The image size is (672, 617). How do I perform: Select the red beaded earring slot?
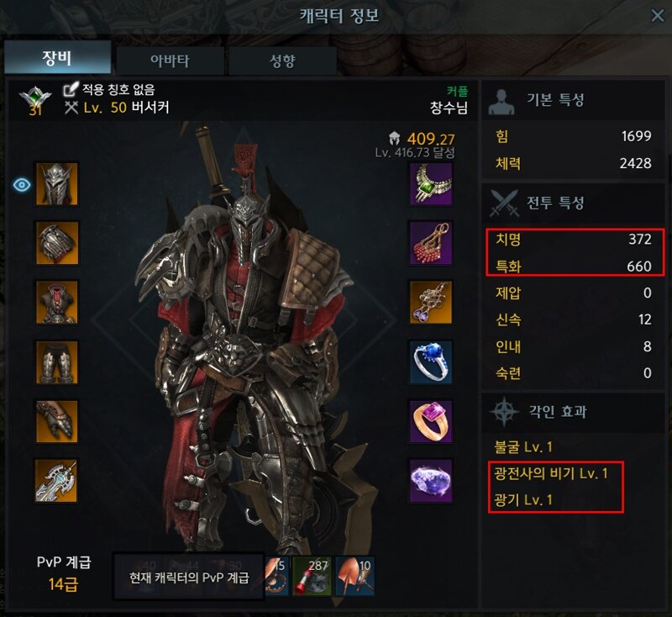pos(431,243)
